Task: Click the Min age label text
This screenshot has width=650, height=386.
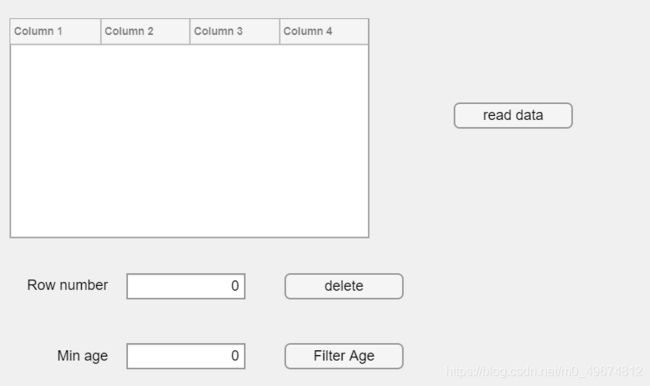Action: tap(82, 356)
